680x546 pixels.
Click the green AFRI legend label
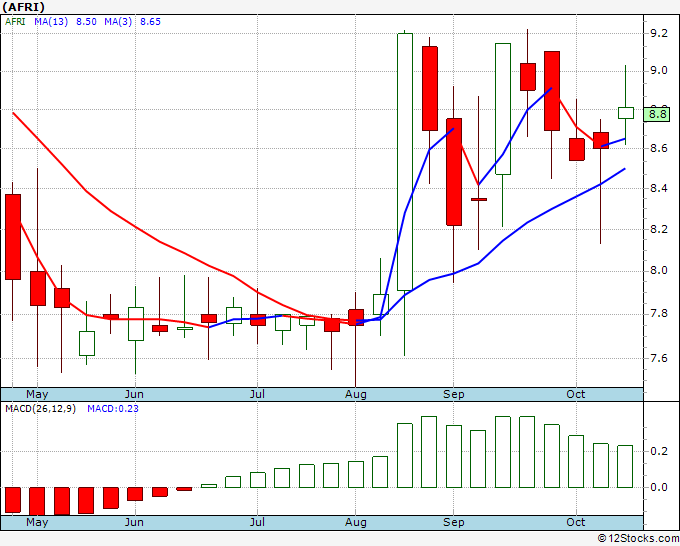tap(15, 22)
